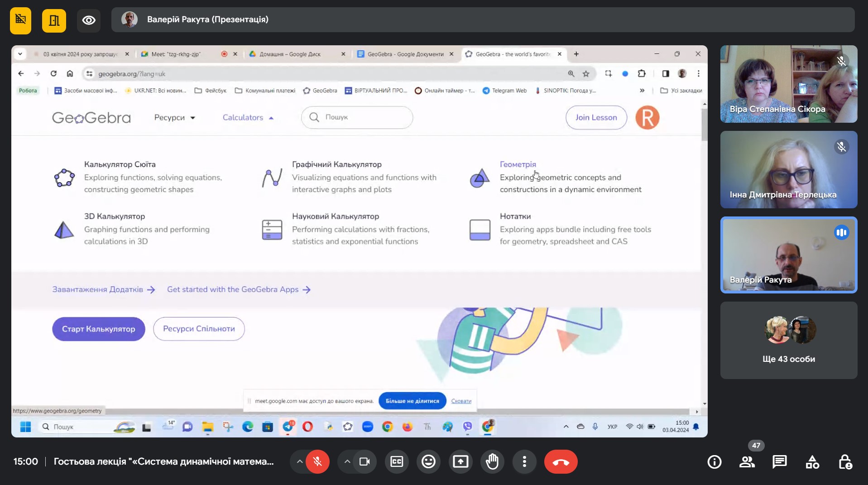
Task: Open the orange R profile avatar
Action: [647, 118]
